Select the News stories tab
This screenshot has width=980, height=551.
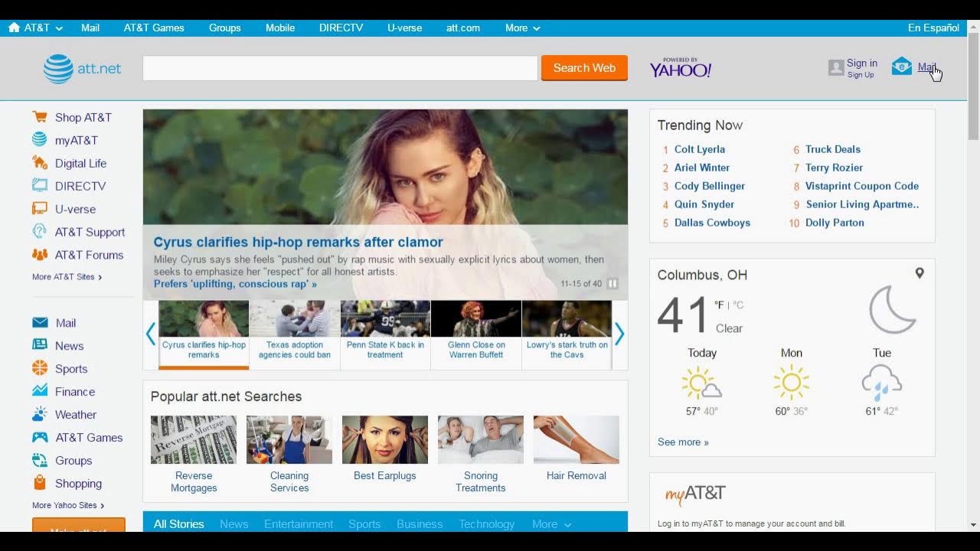click(x=234, y=524)
